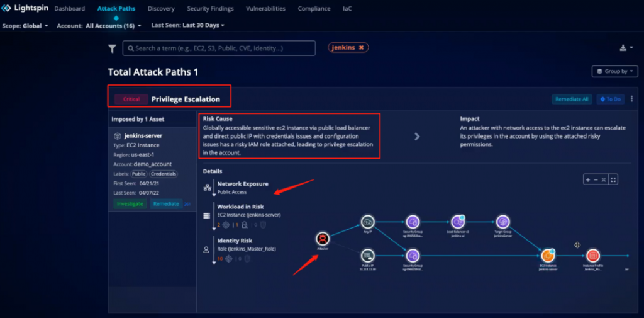Switch to the Discovery tab
Image resolution: width=644 pixels, height=318 pixels.
[x=161, y=8]
